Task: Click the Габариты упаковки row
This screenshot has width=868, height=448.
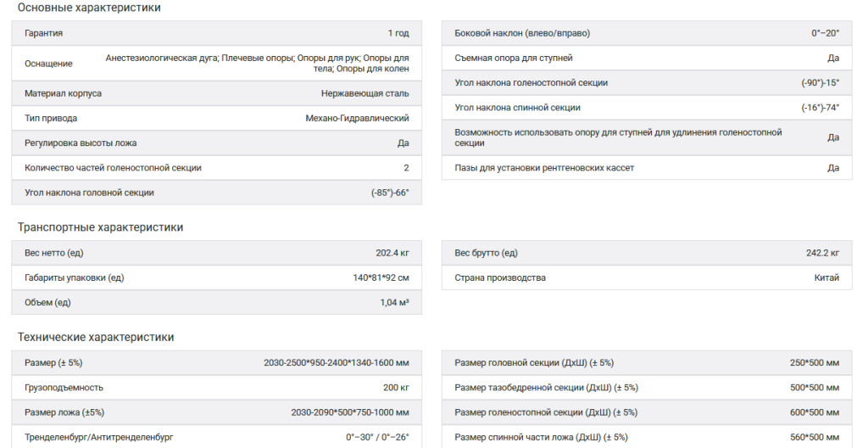Action: coord(216,277)
